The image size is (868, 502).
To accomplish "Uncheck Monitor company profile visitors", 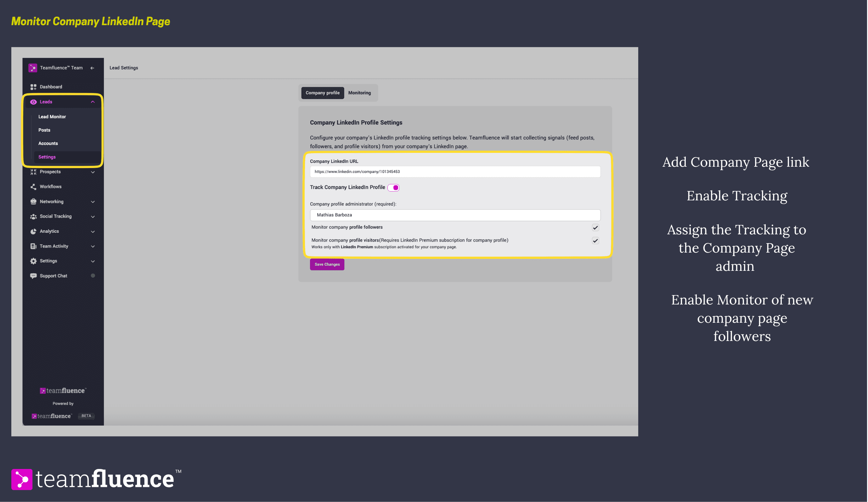I will (x=595, y=240).
